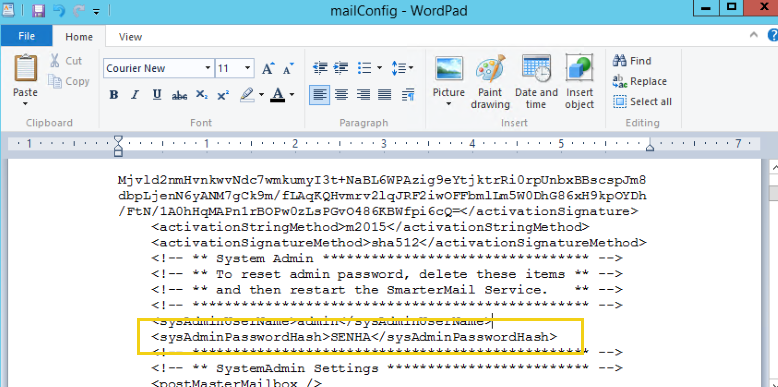Image resolution: width=778 pixels, height=387 pixels.
Task: Open the text color dropdown arrow
Action: click(292, 94)
